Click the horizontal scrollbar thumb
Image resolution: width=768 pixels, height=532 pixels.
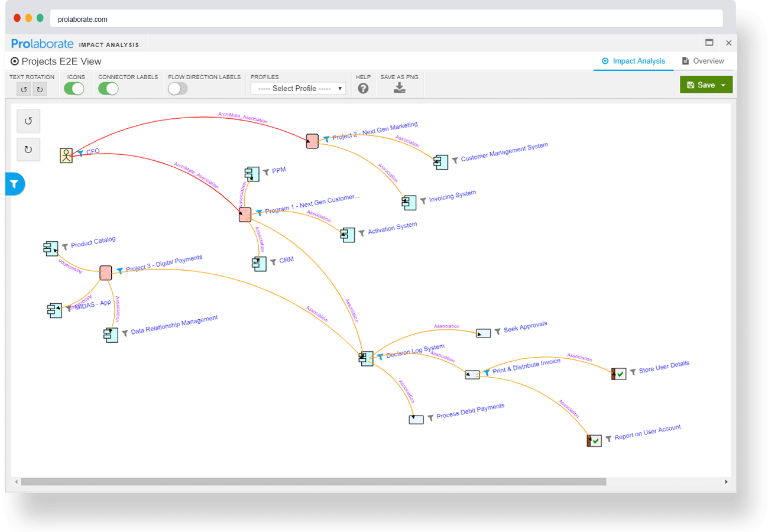tap(313, 482)
